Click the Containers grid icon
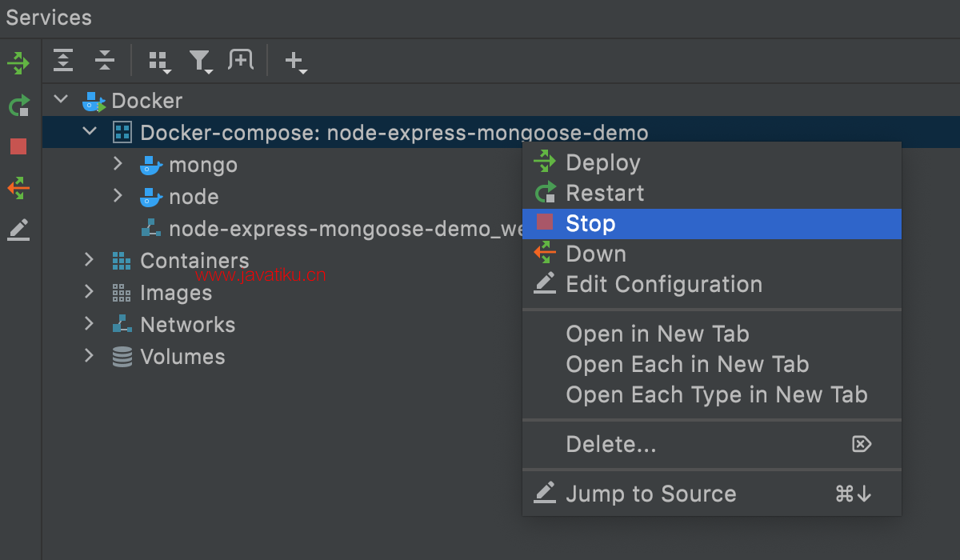The image size is (960, 560). [x=122, y=261]
